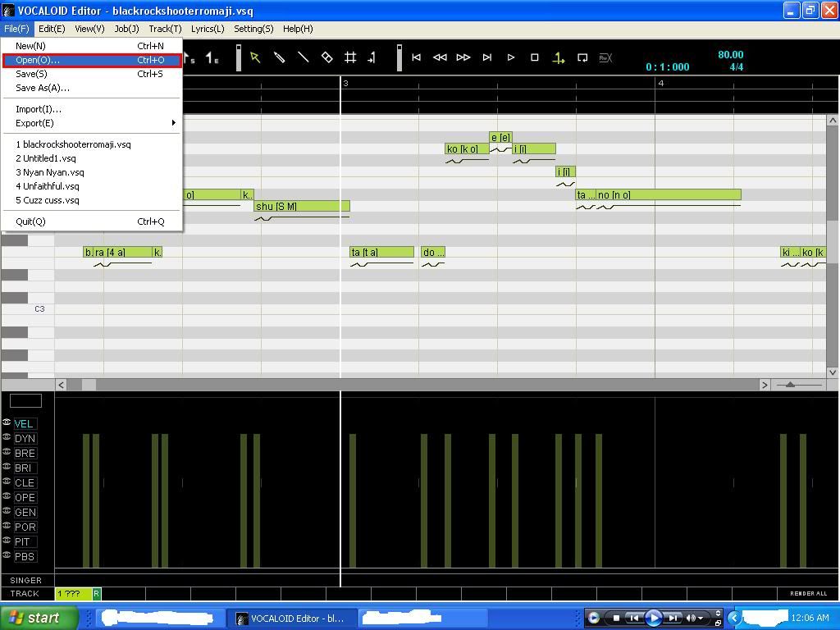
Task: Select the eraser tool
Action: (326, 57)
